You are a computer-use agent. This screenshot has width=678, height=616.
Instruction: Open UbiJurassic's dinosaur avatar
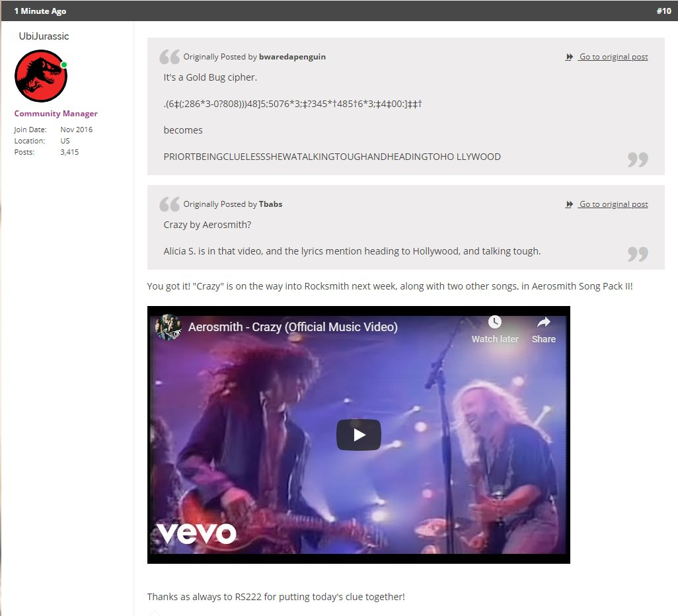point(41,76)
